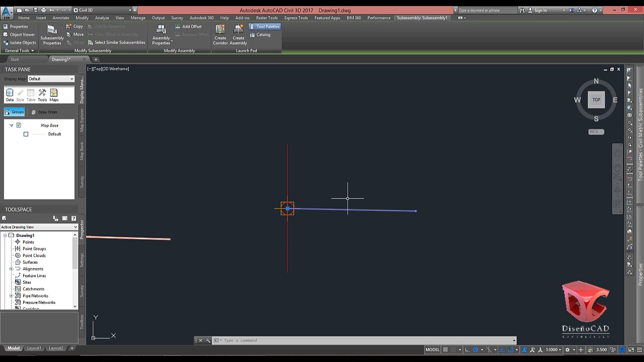Screen dimensions: 644x362
Task: Click the Table icon in Task Pane
Action: pos(31,95)
